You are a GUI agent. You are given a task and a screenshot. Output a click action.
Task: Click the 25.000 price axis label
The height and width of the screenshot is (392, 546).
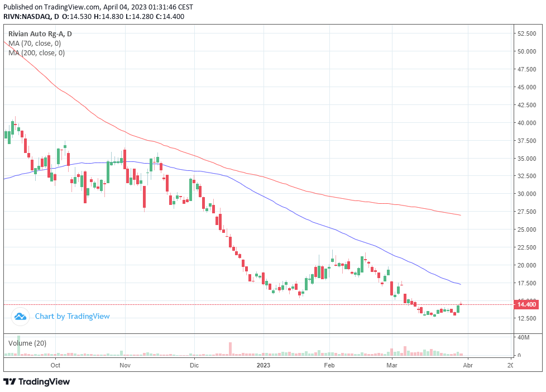pos(526,230)
